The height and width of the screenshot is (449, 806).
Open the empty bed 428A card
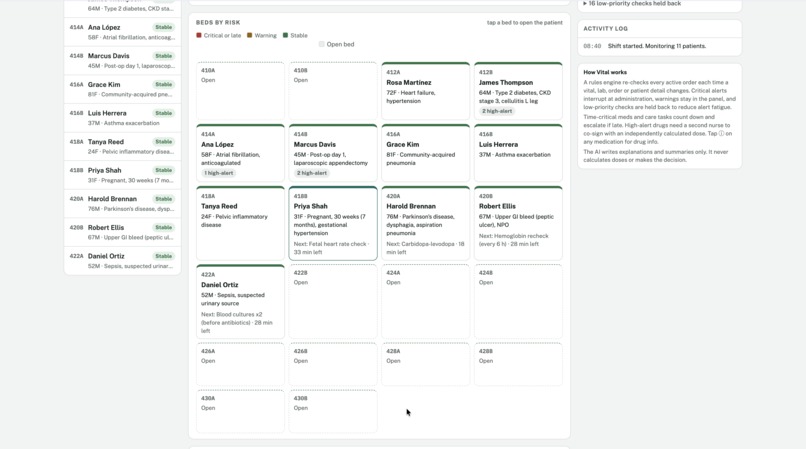(426, 365)
